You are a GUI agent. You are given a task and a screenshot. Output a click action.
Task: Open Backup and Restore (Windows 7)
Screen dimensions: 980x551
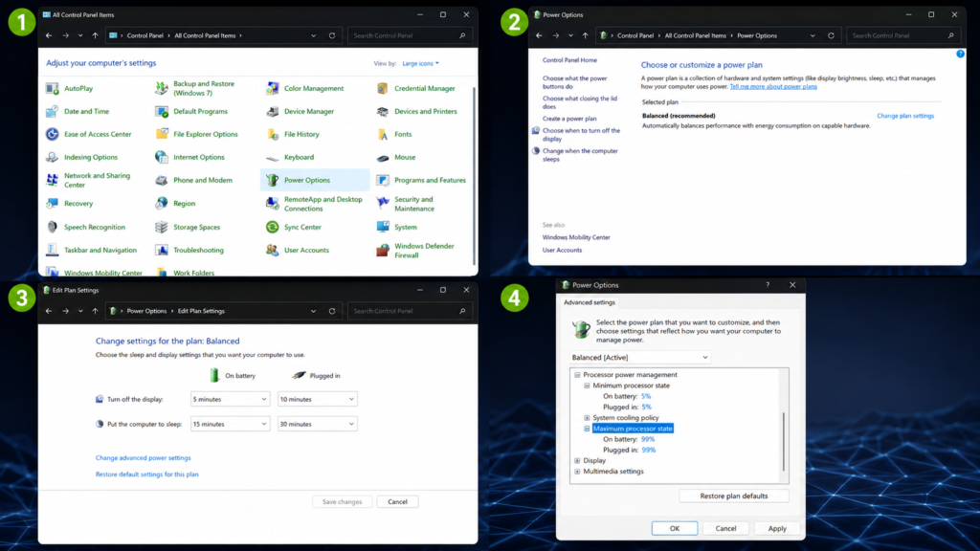coord(195,89)
